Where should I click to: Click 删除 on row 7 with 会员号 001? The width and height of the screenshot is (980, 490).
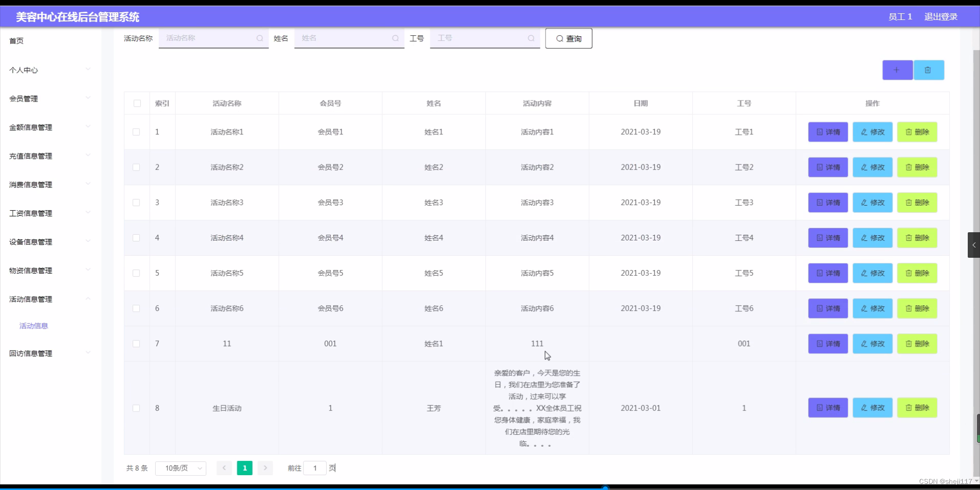coord(917,344)
